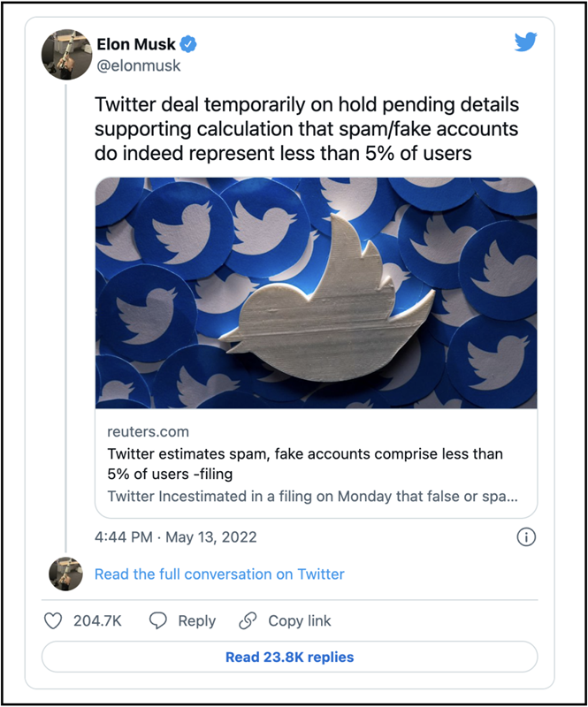
Task: Select the Copy link chain icon
Action: [x=249, y=620]
